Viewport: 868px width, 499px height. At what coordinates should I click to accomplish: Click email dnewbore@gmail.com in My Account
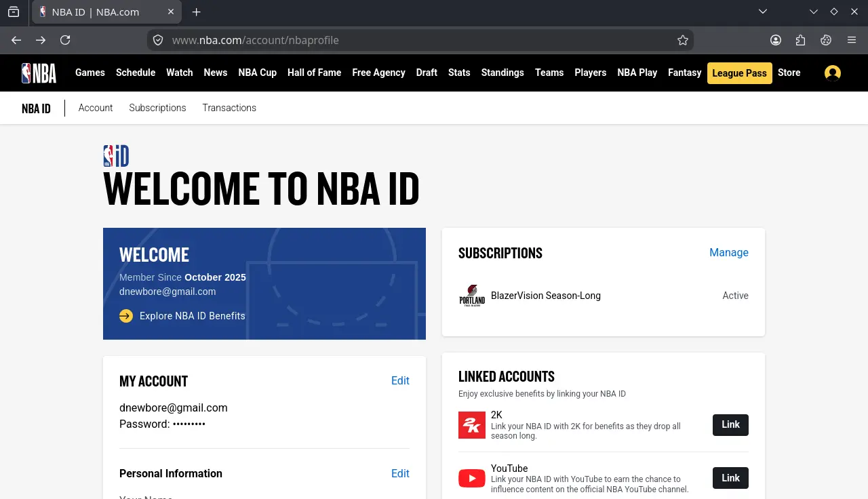click(x=174, y=408)
